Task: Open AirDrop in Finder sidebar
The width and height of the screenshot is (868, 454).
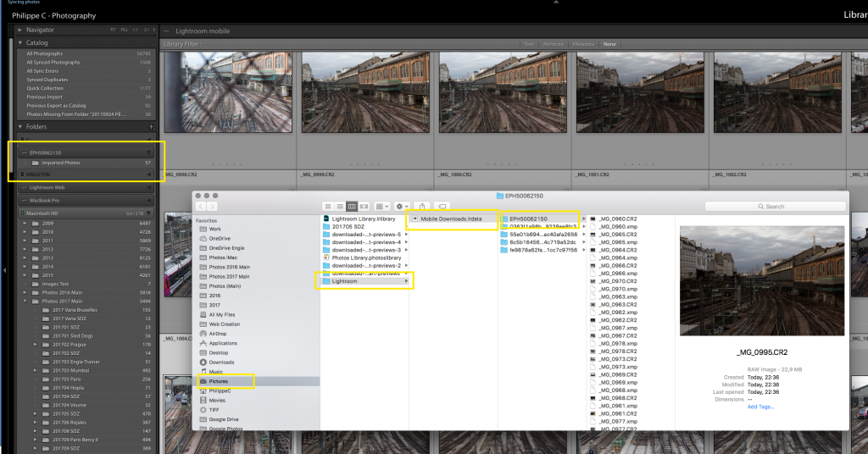Action: pyautogui.click(x=218, y=334)
